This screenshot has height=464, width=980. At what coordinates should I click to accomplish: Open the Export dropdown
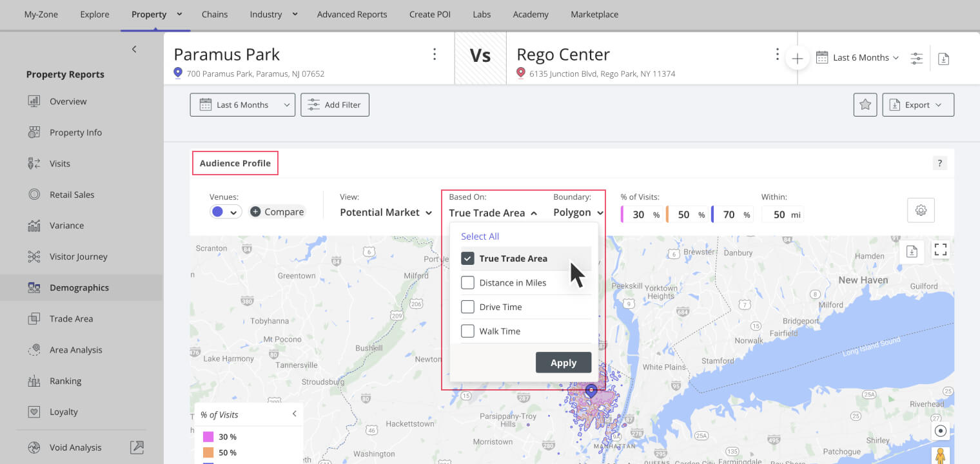918,105
